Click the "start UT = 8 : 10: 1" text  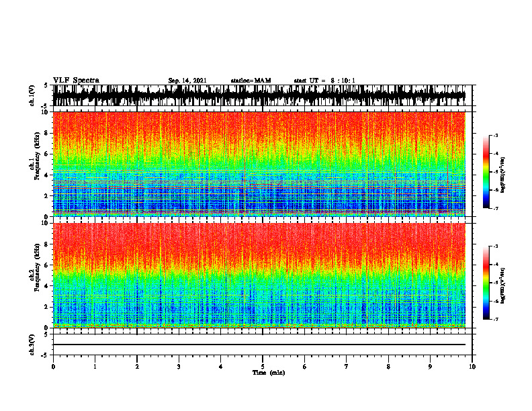tap(324, 81)
